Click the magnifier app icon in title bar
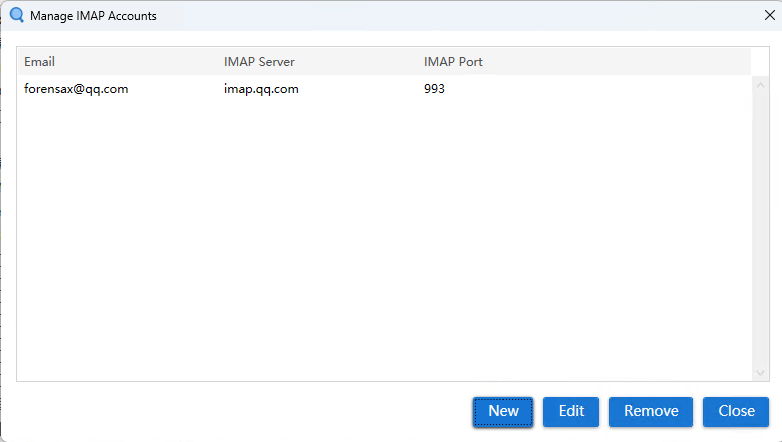This screenshot has height=442, width=782. click(x=16, y=16)
